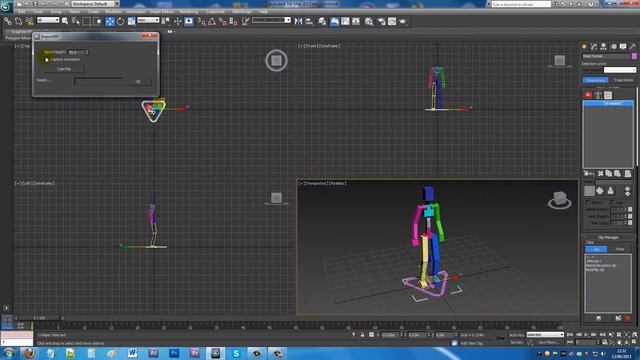
Task: Toggle the Selection Lock icon in status bar
Action: tap(362, 335)
